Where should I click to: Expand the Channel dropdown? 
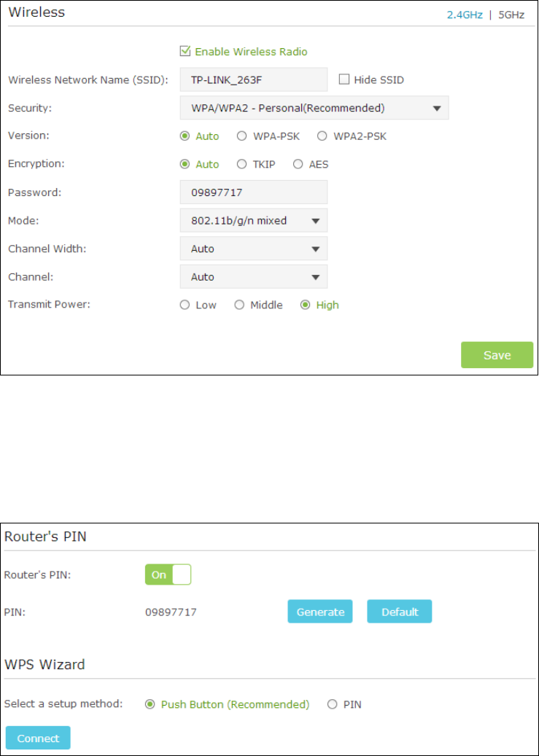pyautogui.click(x=254, y=277)
